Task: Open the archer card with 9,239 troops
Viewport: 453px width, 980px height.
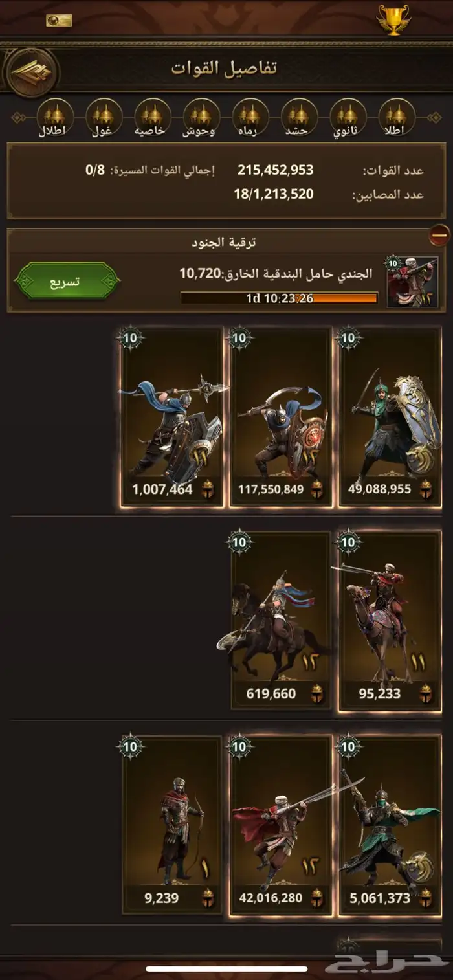Action: [x=172, y=825]
